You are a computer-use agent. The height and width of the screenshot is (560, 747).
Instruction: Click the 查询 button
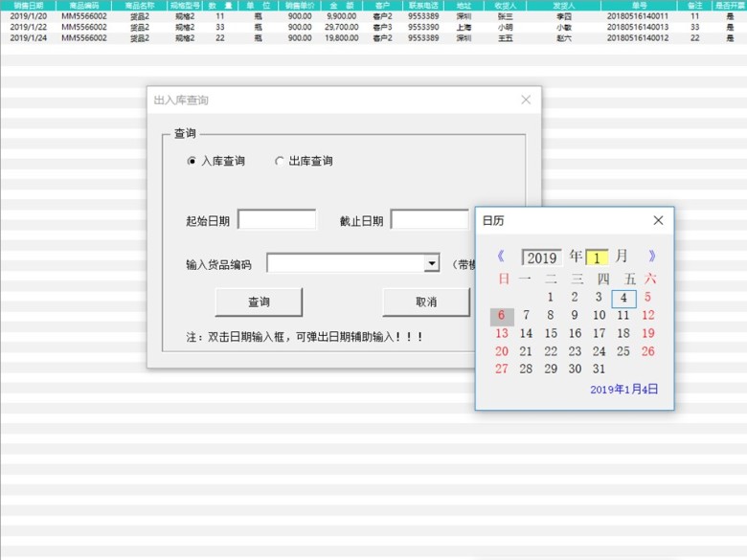point(259,302)
